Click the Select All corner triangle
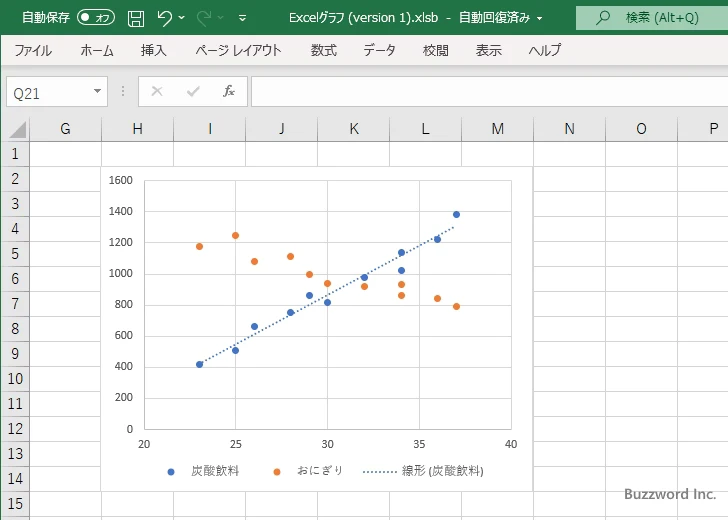 (17, 130)
